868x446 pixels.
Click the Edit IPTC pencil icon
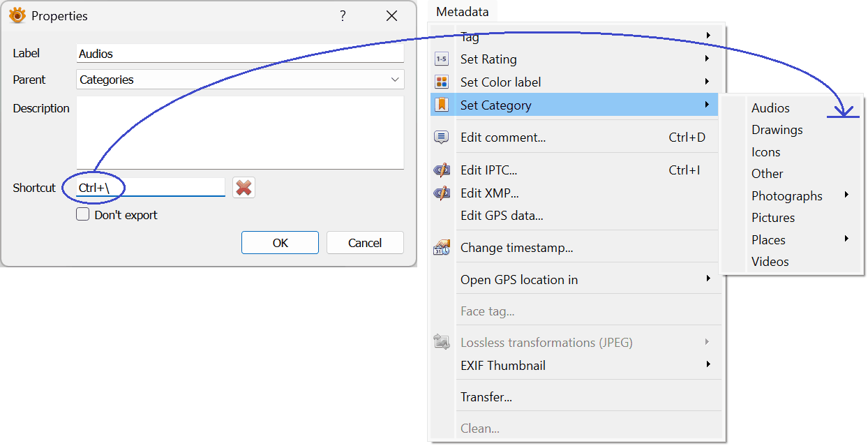[441, 170]
